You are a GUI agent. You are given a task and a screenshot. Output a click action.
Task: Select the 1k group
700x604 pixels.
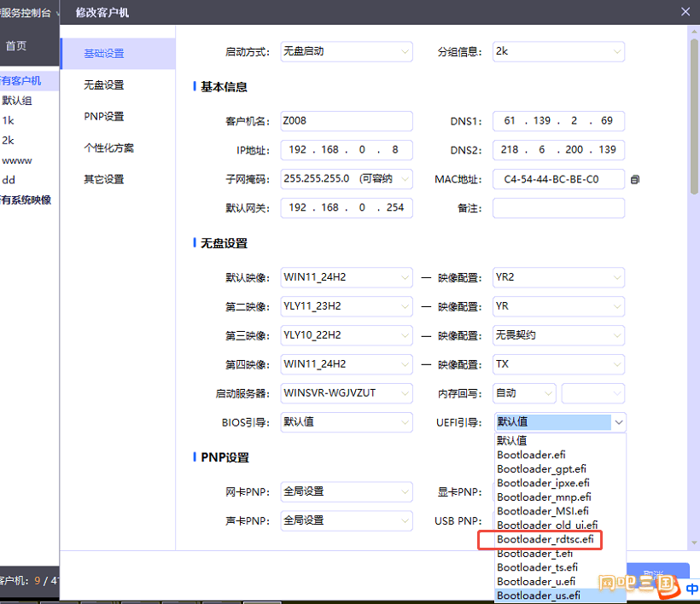click(x=8, y=120)
